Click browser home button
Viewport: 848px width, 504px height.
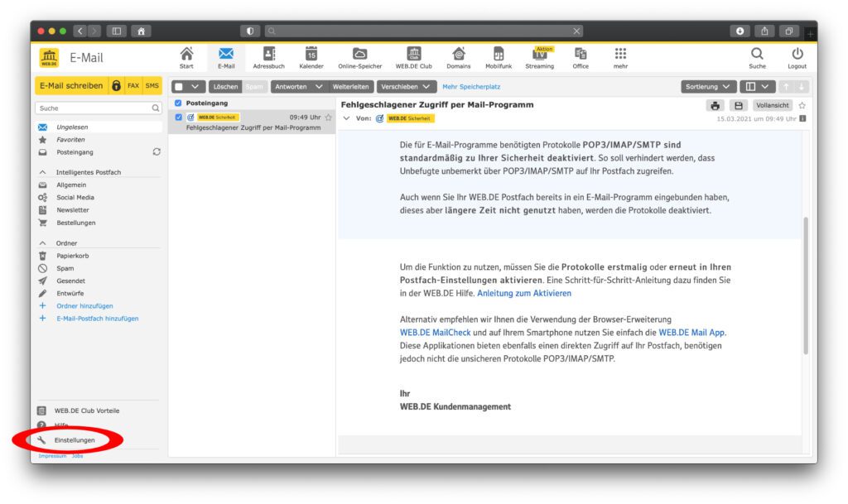coord(141,31)
